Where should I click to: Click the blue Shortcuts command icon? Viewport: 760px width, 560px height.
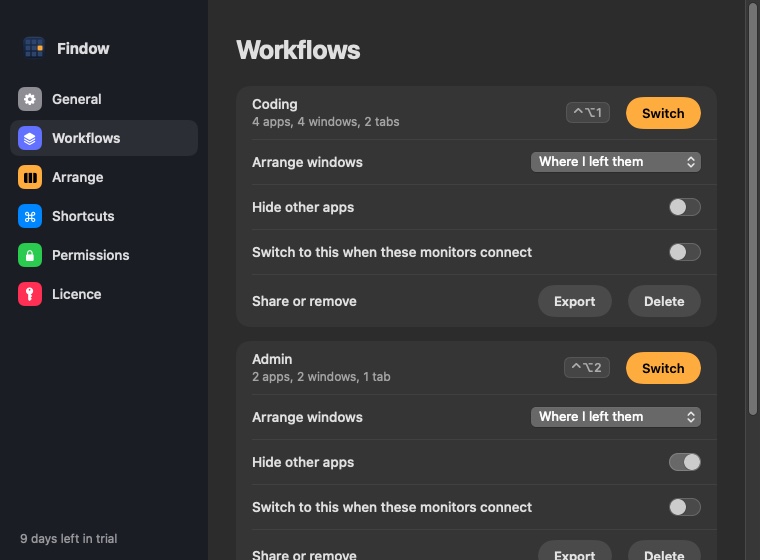[30, 216]
